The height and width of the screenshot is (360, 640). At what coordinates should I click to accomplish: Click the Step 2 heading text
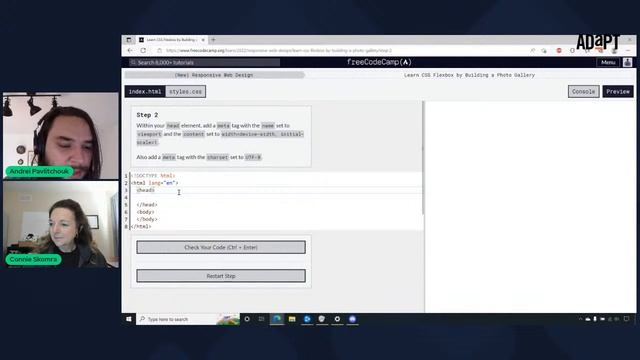pos(147,115)
